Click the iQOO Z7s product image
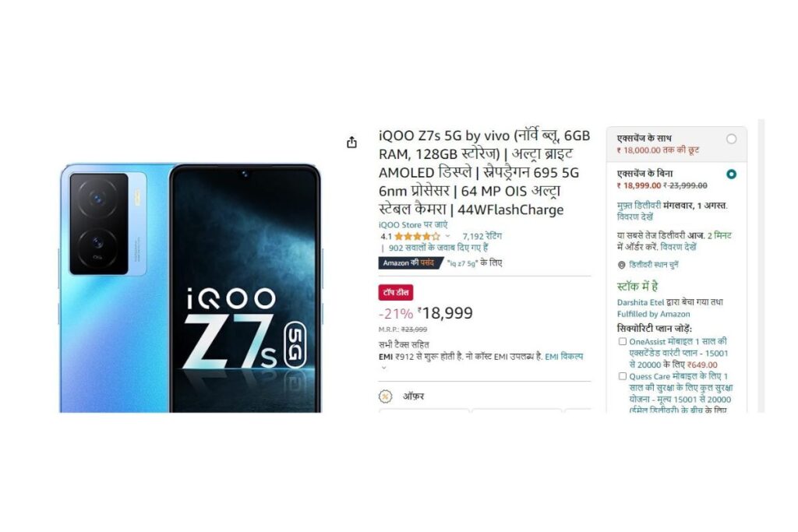This screenshot has height=532, width=798. 191,288
